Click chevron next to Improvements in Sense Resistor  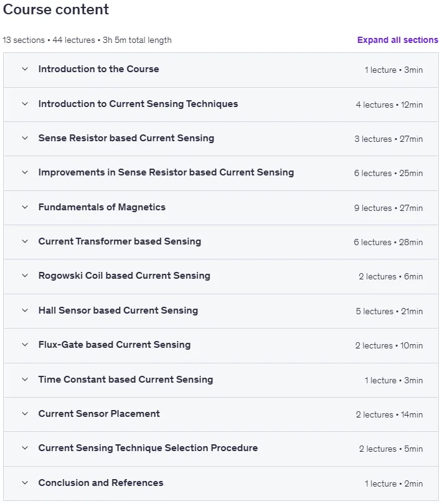point(25,172)
